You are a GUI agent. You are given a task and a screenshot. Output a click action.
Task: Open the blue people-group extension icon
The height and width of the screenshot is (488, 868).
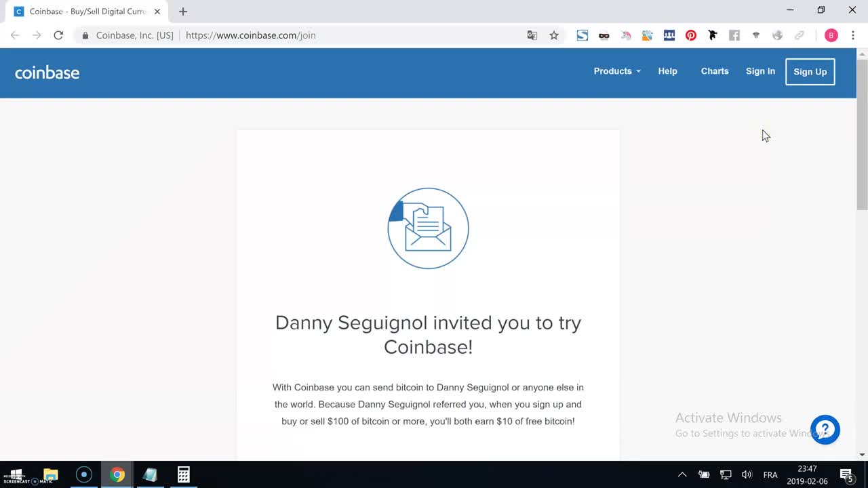669,35
